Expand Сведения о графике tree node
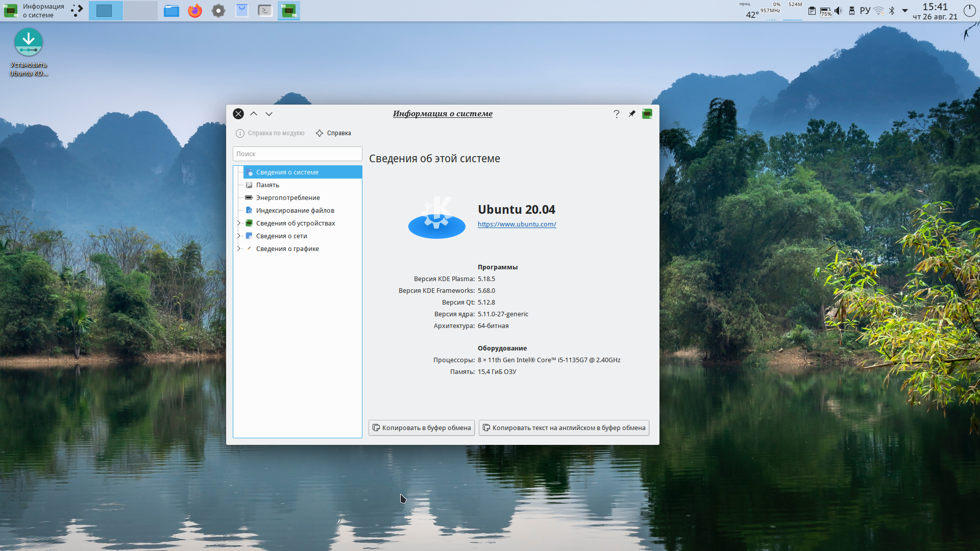This screenshot has height=551, width=980. [x=238, y=249]
